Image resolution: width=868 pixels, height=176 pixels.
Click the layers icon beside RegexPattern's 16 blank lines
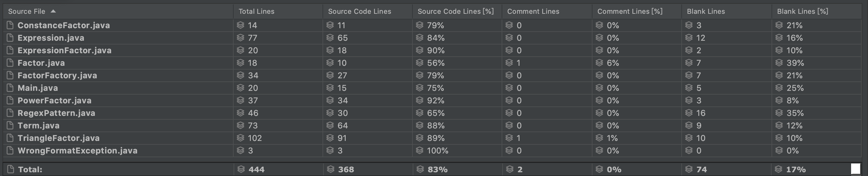(x=689, y=113)
